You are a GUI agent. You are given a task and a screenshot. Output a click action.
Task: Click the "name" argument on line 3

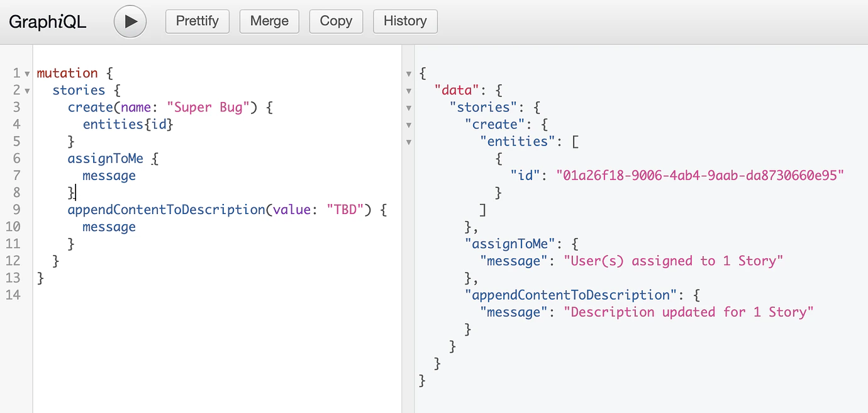[x=136, y=107]
